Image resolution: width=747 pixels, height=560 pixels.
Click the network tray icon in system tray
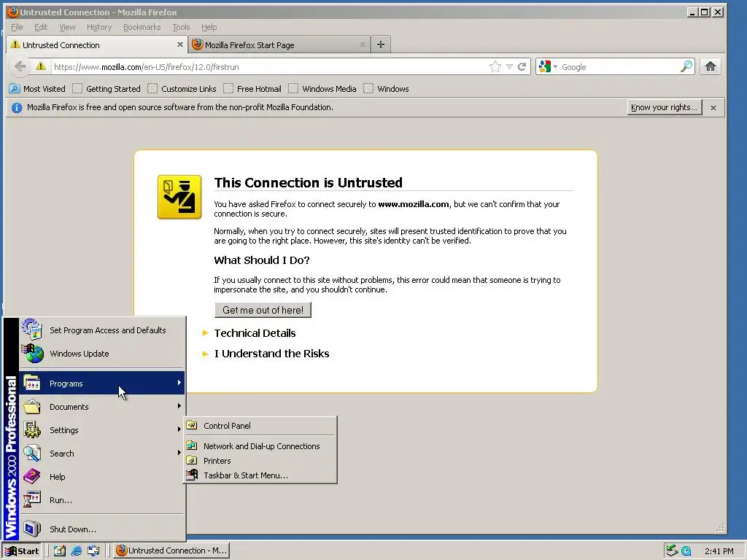click(x=672, y=551)
